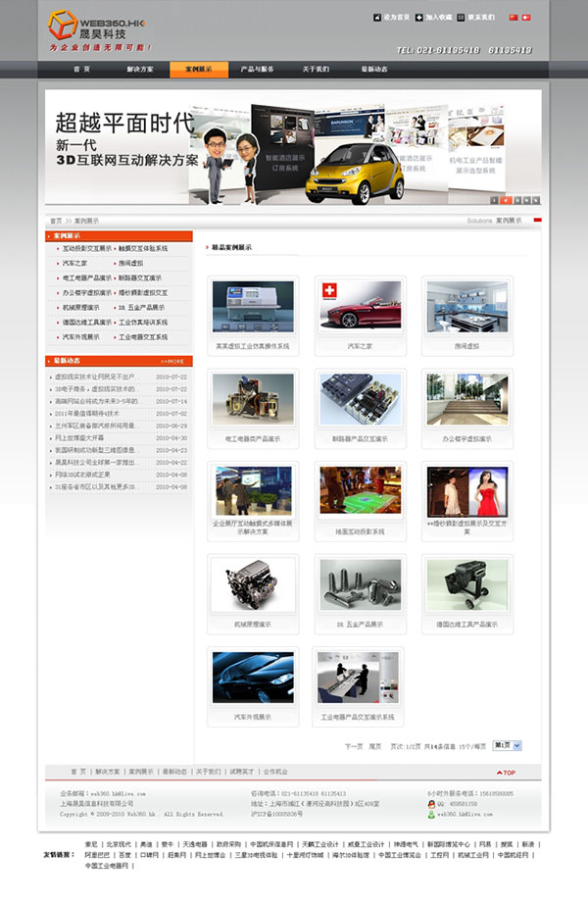Click the 下一页 next page link

tap(354, 746)
